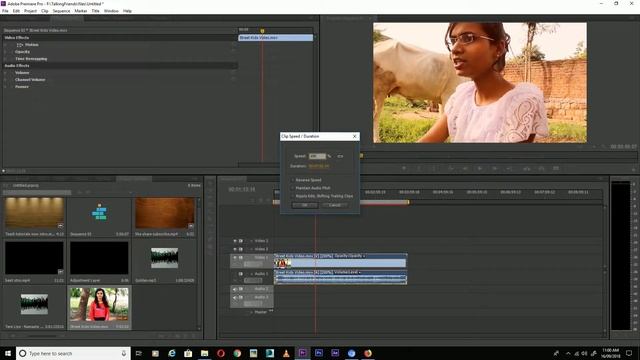Click the Program monitor video frame
Viewport: 640px width, 360px height.
coord(480,82)
